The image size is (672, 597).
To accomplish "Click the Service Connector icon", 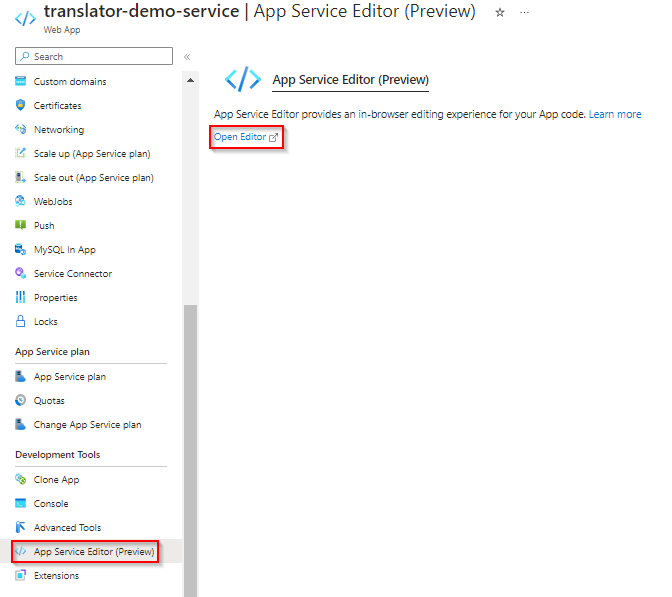I will (21, 273).
